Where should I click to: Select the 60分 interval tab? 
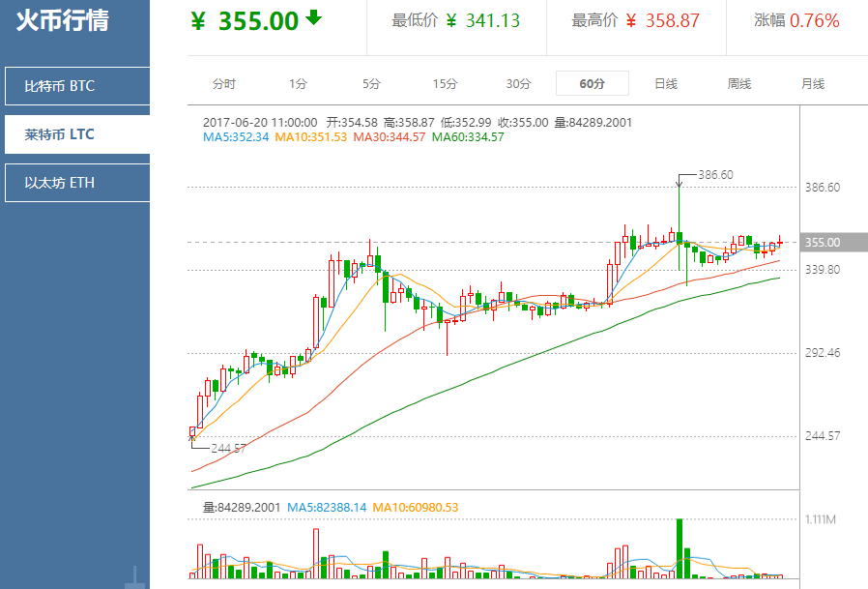tap(593, 84)
